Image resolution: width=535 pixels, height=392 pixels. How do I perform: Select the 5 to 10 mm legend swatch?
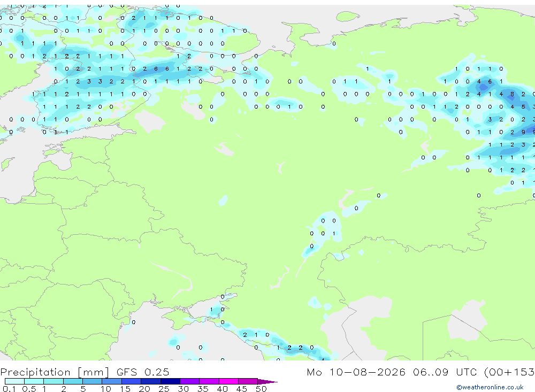93,381
